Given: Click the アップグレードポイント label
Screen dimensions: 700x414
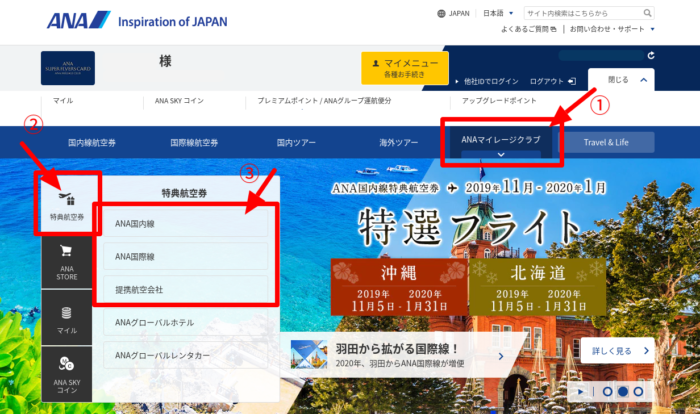Looking at the screenshot, I should point(499,101).
